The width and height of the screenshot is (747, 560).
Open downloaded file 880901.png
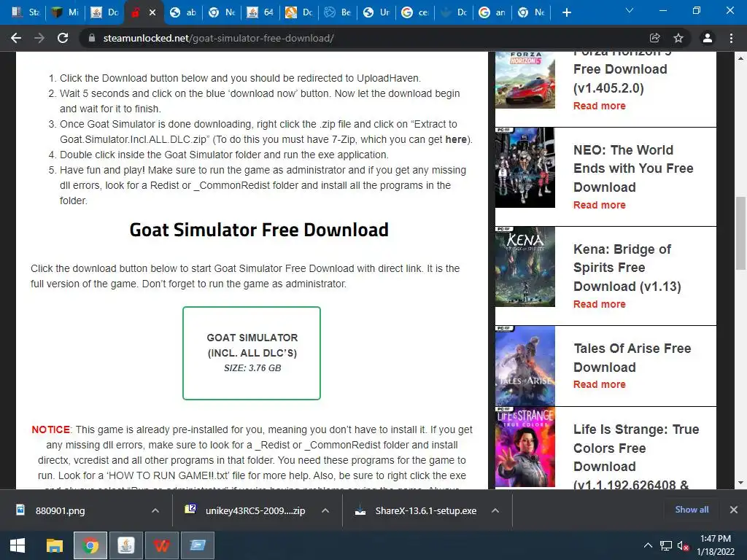(60, 510)
